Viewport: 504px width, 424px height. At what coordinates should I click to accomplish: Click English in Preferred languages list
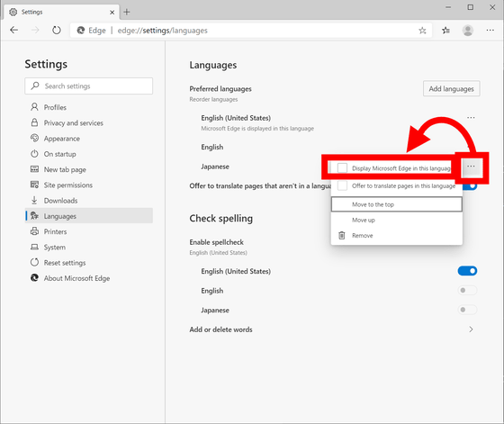tap(212, 147)
